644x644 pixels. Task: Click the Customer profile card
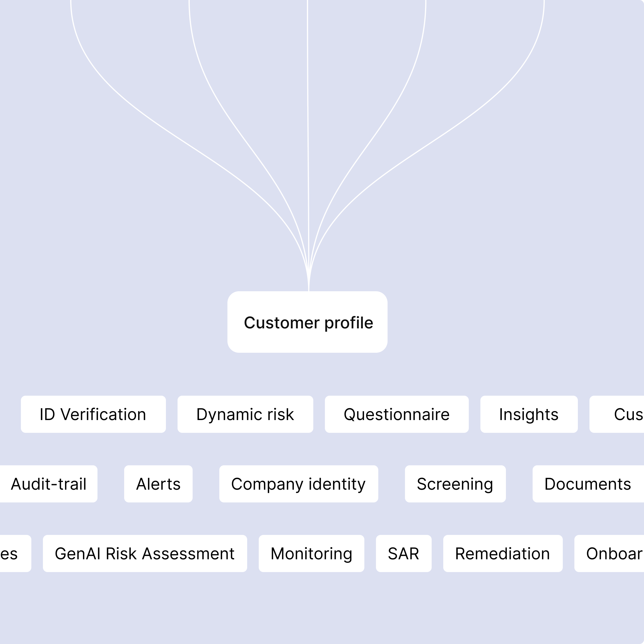(x=307, y=322)
